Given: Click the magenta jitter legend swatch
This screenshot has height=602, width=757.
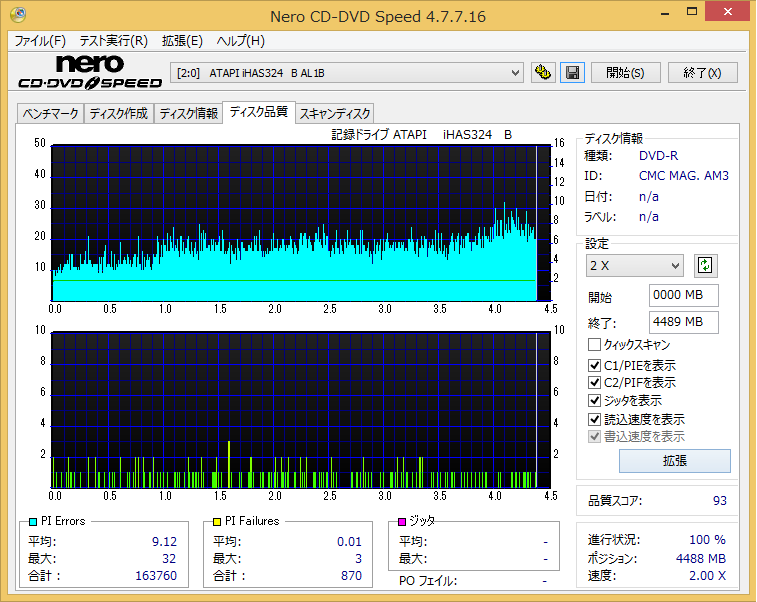Looking at the screenshot, I should (402, 522).
